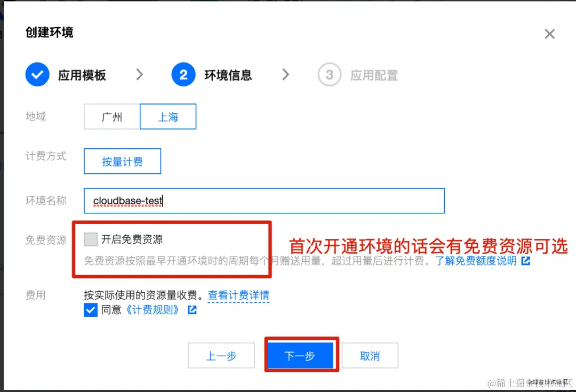The height and width of the screenshot is (392, 576).
Task: Click chevron arrow after 应用模板 step
Action: coord(140,75)
